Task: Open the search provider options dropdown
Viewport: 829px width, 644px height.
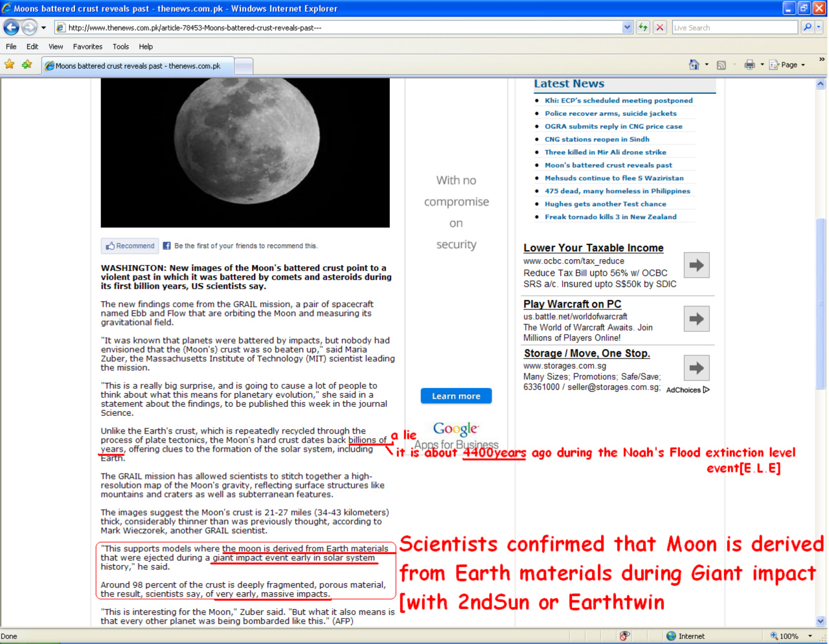Action: click(819, 27)
